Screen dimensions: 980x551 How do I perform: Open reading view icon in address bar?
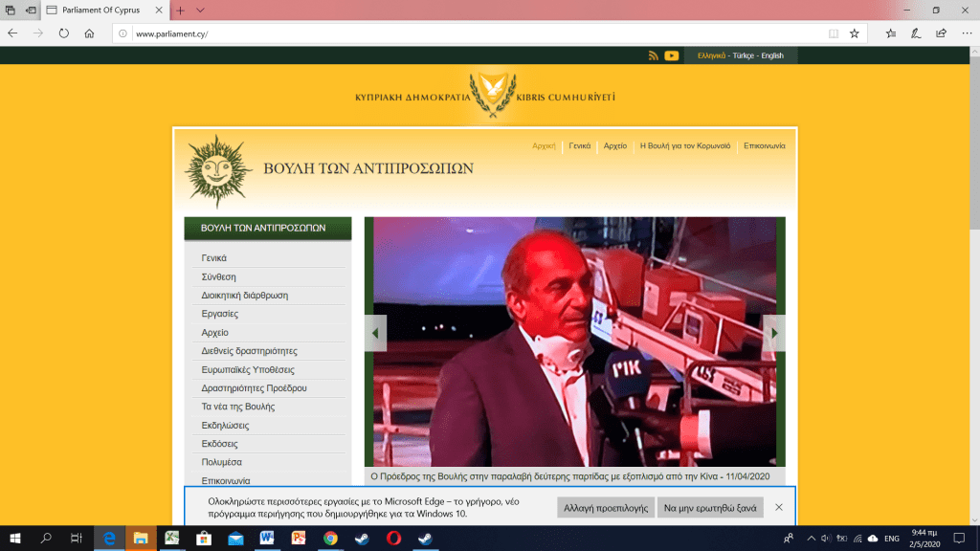click(x=833, y=33)
